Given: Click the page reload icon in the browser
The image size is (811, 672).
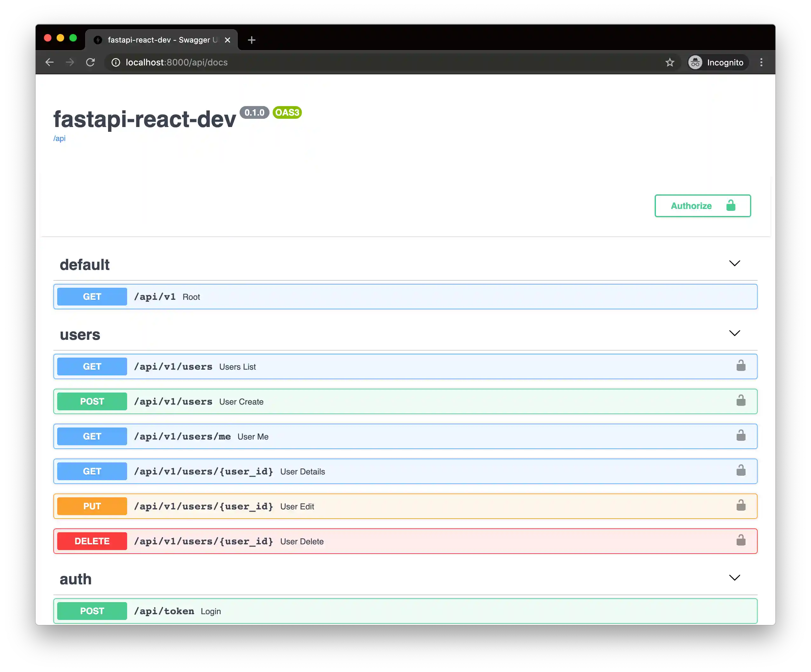Looking at the screenshot, I should (x=91, y=62).
